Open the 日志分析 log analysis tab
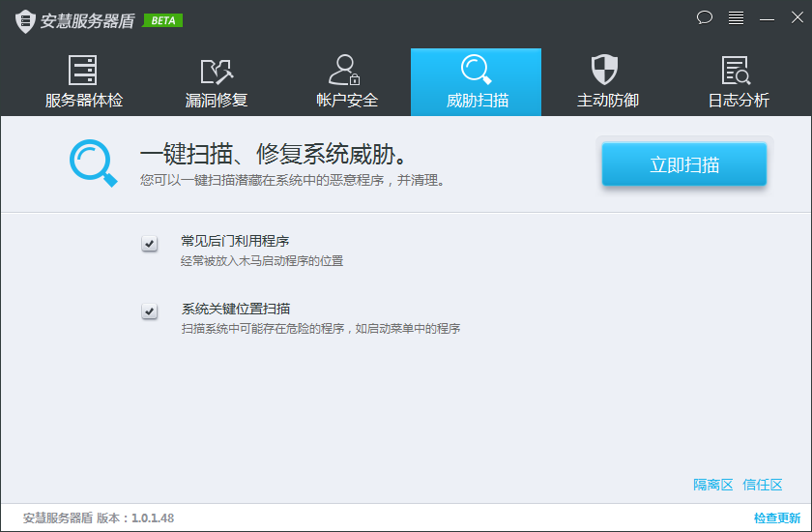Screen dimensions: 812x532 point(738,82)
